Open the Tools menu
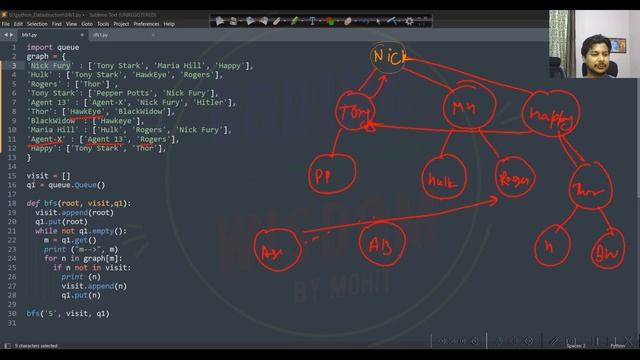This screenshot has height=360, width=640. coord(103,24)
